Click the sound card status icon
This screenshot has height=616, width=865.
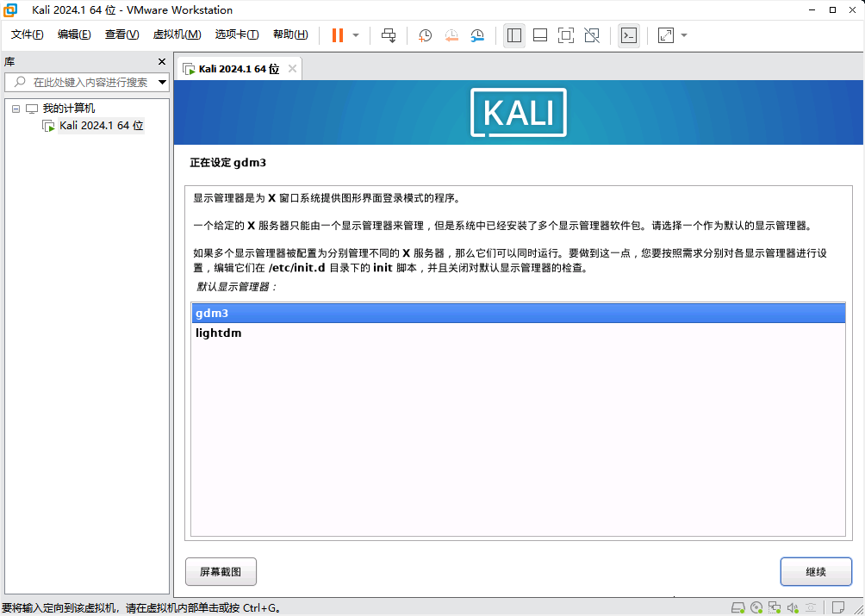pos(793,607)
